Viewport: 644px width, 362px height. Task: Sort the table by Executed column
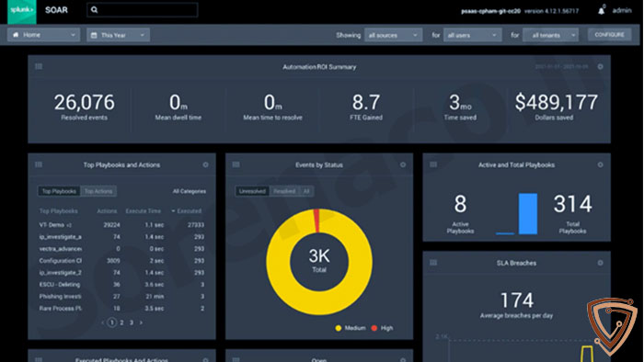(187, 210)
